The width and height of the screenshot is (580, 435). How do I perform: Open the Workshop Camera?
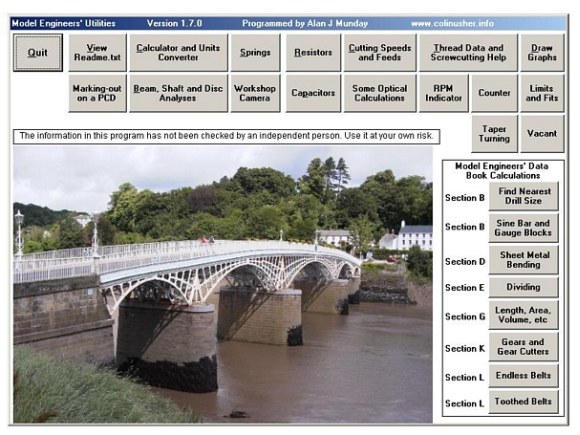(255, 93)
